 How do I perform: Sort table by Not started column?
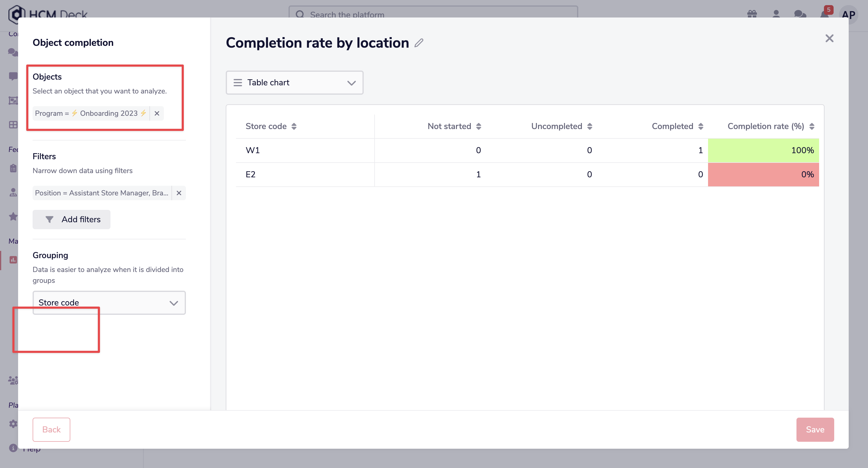tap(478, 126)
